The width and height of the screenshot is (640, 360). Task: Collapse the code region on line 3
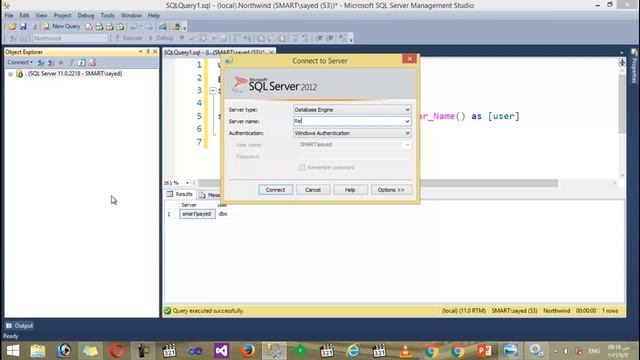tap(213, 91)
